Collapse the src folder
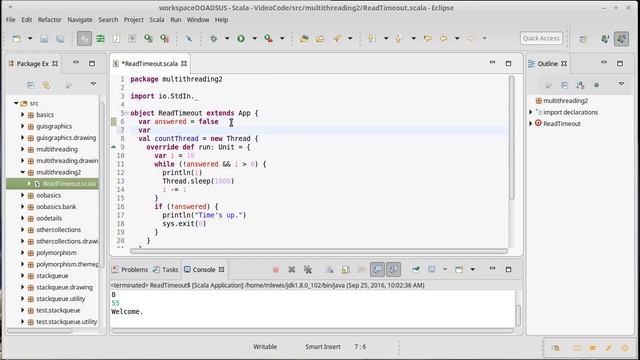The width and height of the screenshot is (640, 360). click(16, 103)
